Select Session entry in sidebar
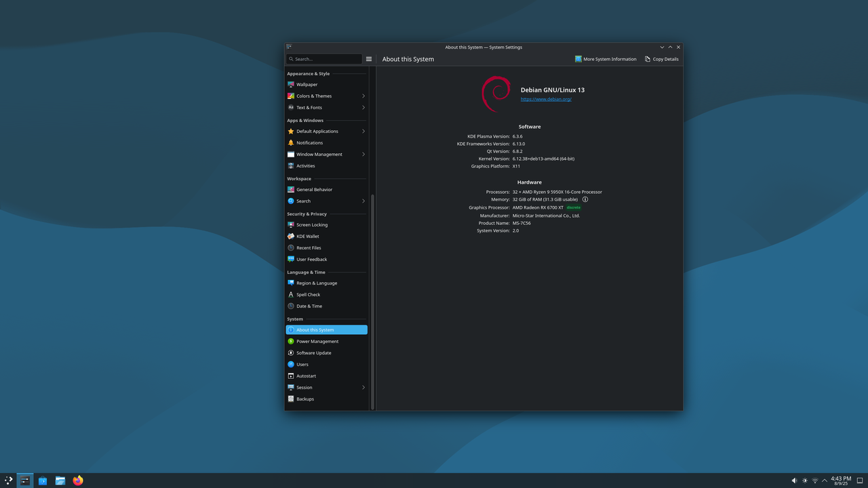 pos(326,388)
